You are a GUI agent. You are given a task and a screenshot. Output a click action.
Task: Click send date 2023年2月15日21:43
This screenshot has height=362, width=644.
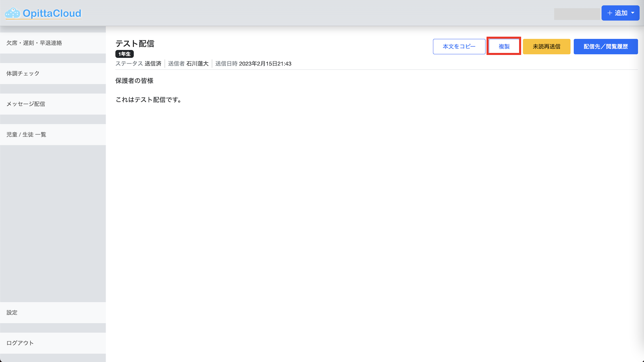pyautogui.click(x=265, y=63)
